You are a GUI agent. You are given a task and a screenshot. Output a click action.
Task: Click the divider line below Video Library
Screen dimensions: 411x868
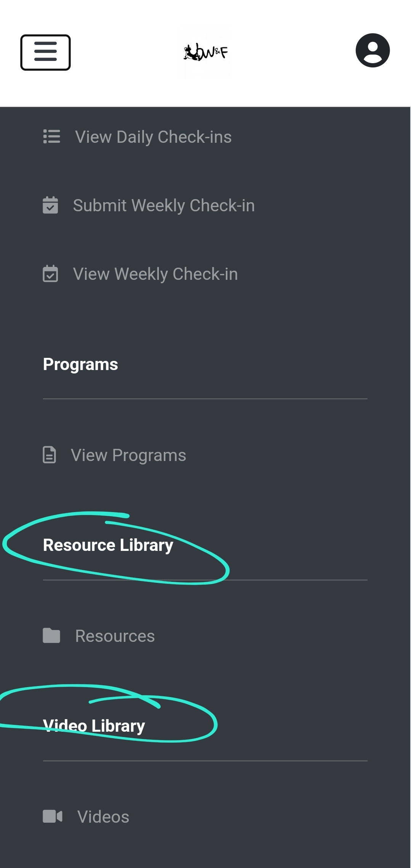(x=205, y=761)
